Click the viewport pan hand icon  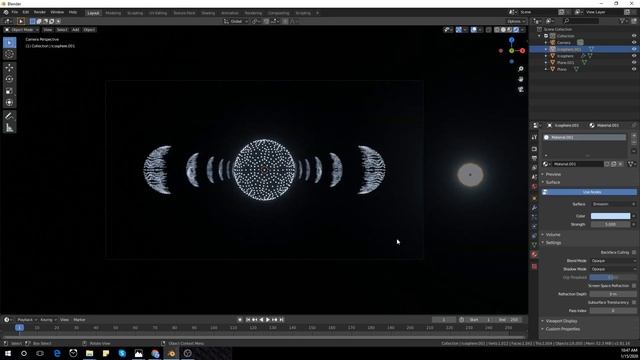click(521, 79)
